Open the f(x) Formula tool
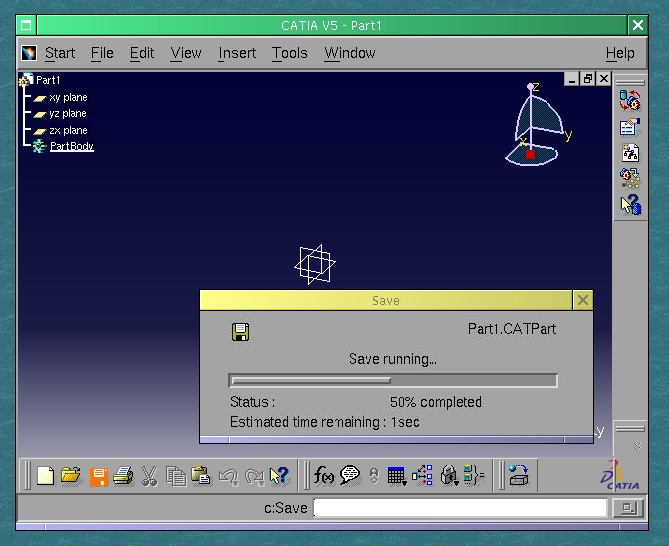Screen dimensions: 669x546 (324, 475)
